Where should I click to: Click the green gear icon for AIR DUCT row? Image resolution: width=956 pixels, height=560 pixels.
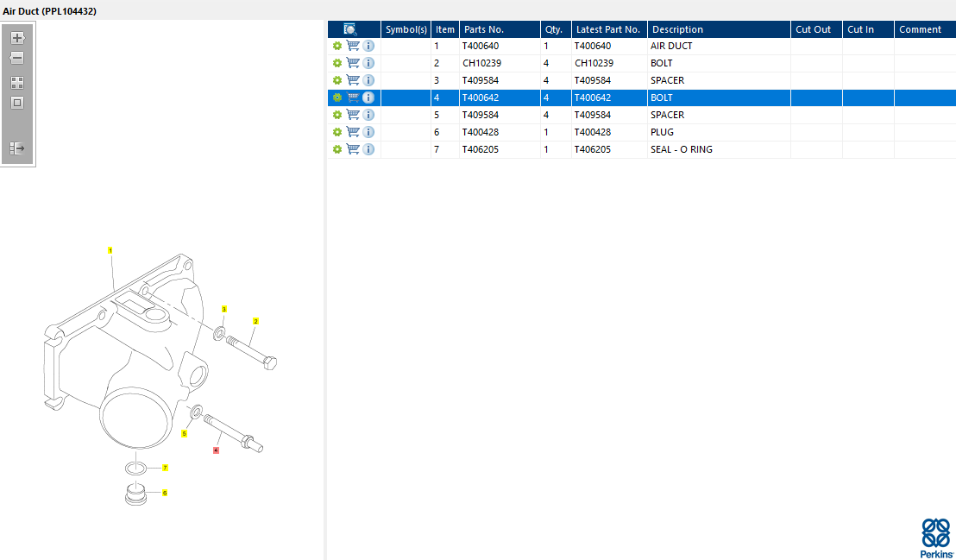click(x=337, y=46)
